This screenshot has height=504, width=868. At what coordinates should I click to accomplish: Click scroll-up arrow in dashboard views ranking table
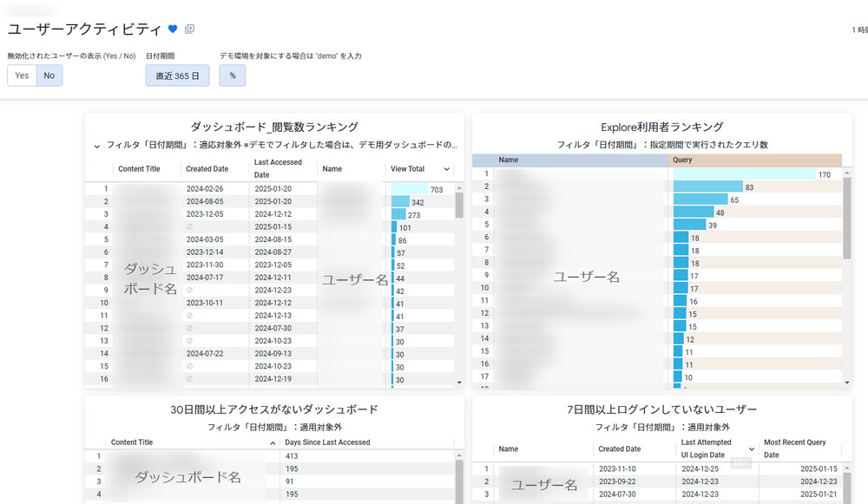459,187
